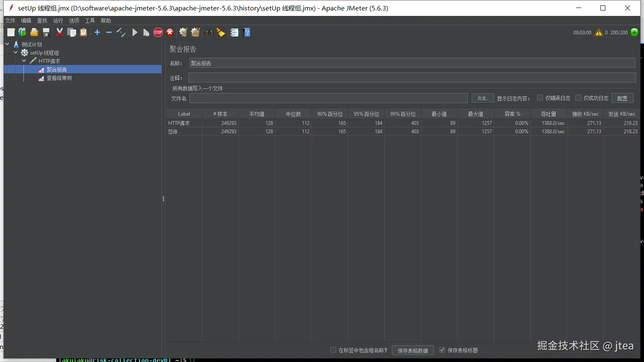Sort by the Label column header
The height and width of the screenshot is (362, 644).
pos(184,114)
